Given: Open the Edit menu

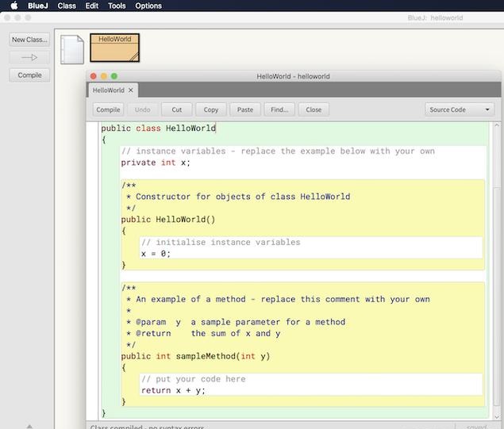Looking at the screenshot, I should [x=91, y=6].
